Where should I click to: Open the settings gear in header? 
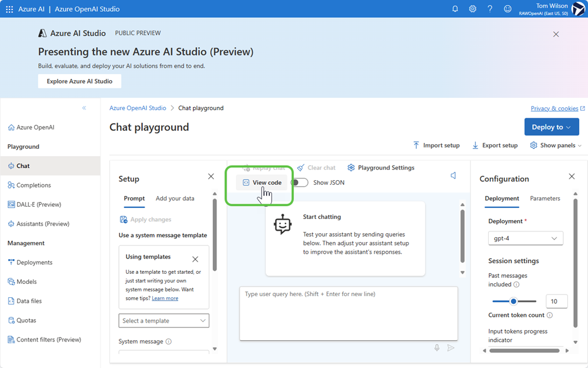tap(473, 9)
